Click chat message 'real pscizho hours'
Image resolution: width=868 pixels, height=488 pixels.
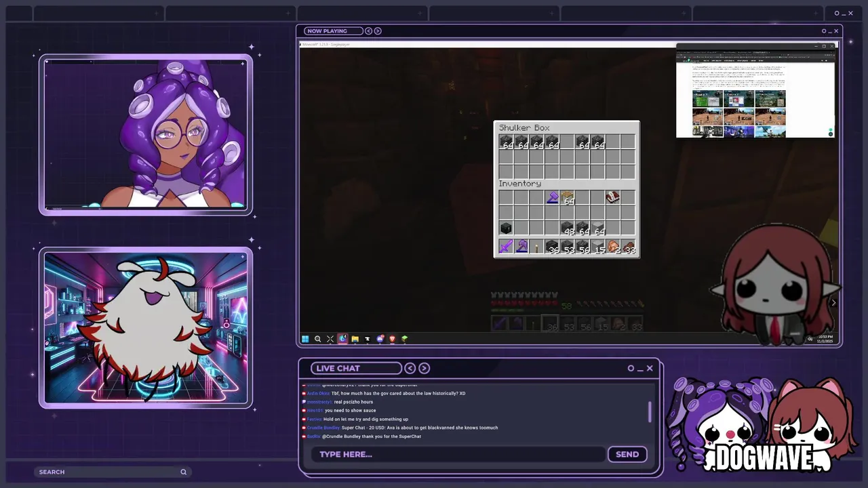tap(353, 402)
